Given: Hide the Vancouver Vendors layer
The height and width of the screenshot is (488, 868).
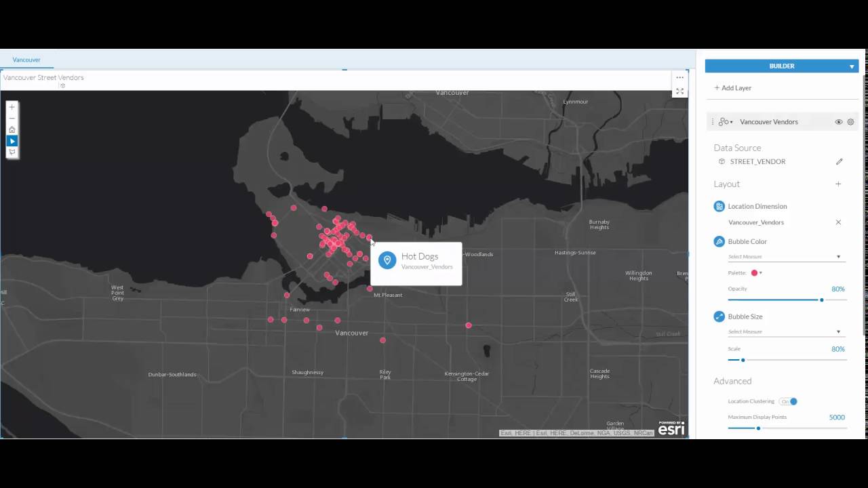Looking at the screenshot, I should [x=839, y=122].
